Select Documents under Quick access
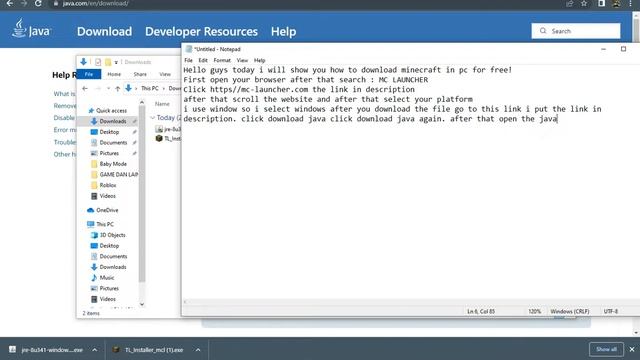The height and width of the screenshot is (360, 640). tap(113, 142)
